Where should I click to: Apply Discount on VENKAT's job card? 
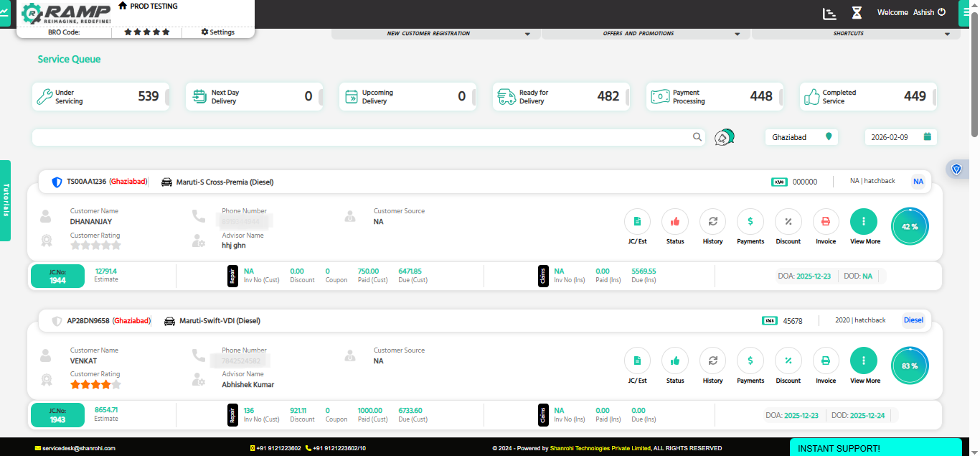tap(788, 360)
